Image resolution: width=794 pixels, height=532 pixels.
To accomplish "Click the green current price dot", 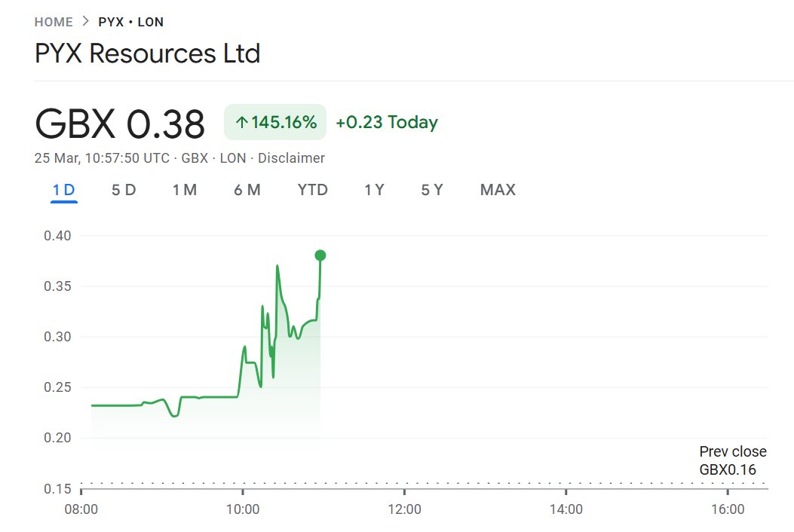I will tap(320, 255).
